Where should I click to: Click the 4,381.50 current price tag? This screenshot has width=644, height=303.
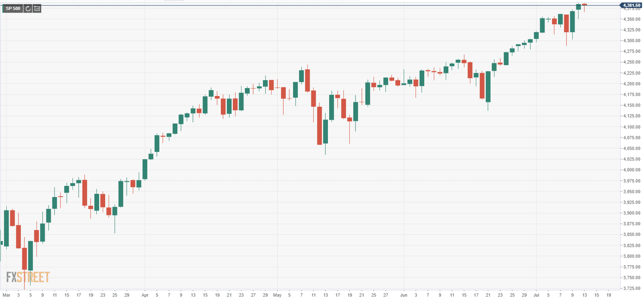[x=632, y=5]
